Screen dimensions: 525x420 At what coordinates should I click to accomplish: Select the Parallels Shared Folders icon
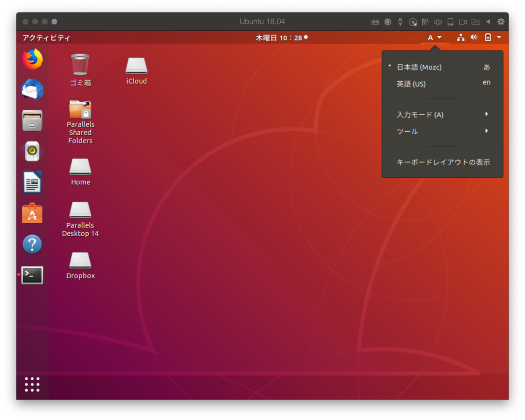[x=80, y=122]
